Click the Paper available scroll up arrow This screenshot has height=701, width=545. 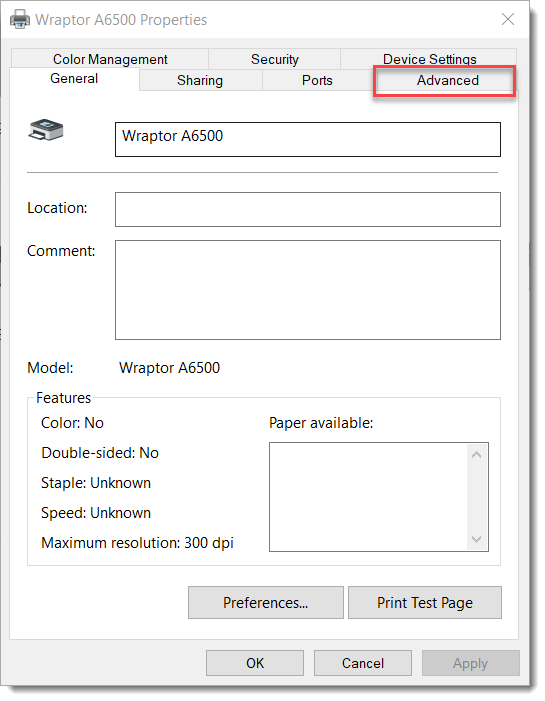477,455
